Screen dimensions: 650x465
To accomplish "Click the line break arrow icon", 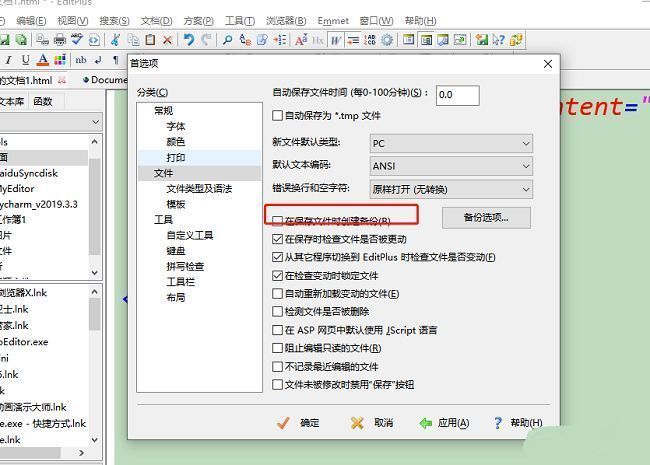I will 98,60.
